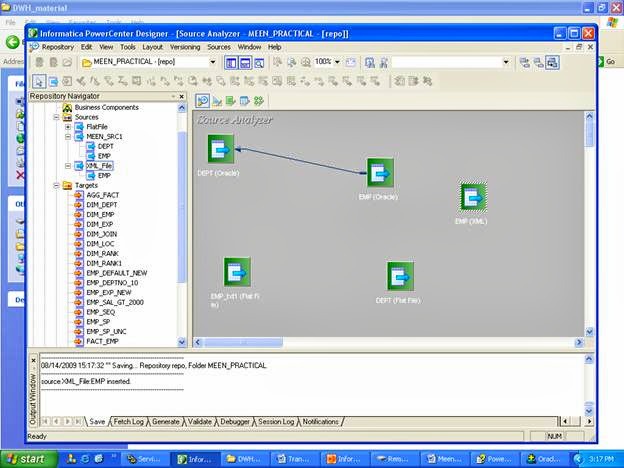624x468 pixels.
Task: Click the search text input field
Action: [x=447, y=62]
